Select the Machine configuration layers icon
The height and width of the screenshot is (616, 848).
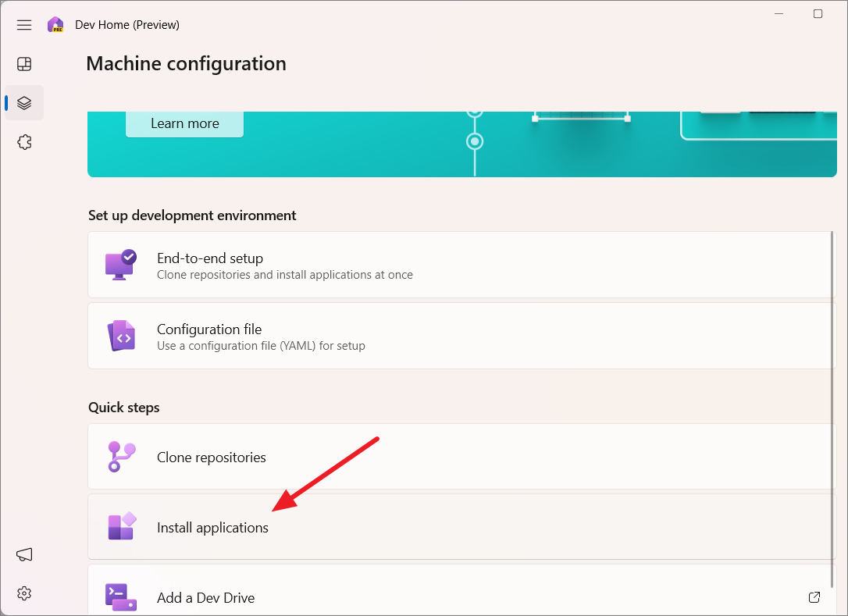tap(24, 103)
